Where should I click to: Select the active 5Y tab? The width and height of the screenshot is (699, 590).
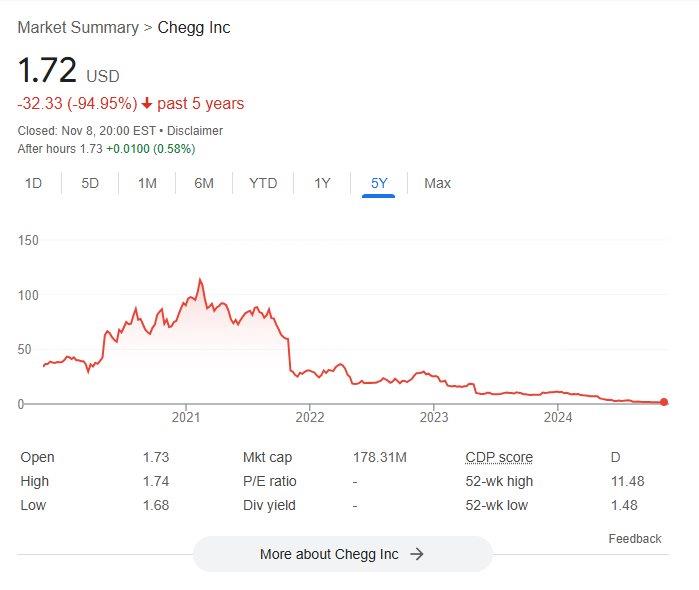point(379,183)
